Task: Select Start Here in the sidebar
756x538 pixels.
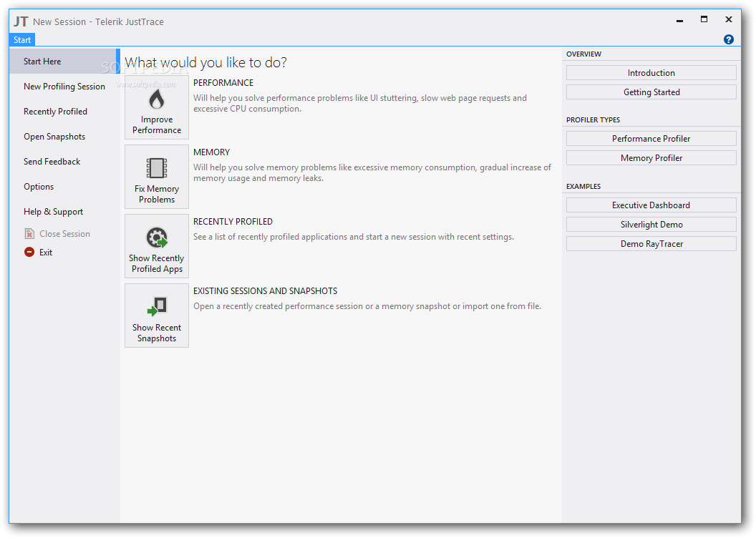Action: pos(64,62)
